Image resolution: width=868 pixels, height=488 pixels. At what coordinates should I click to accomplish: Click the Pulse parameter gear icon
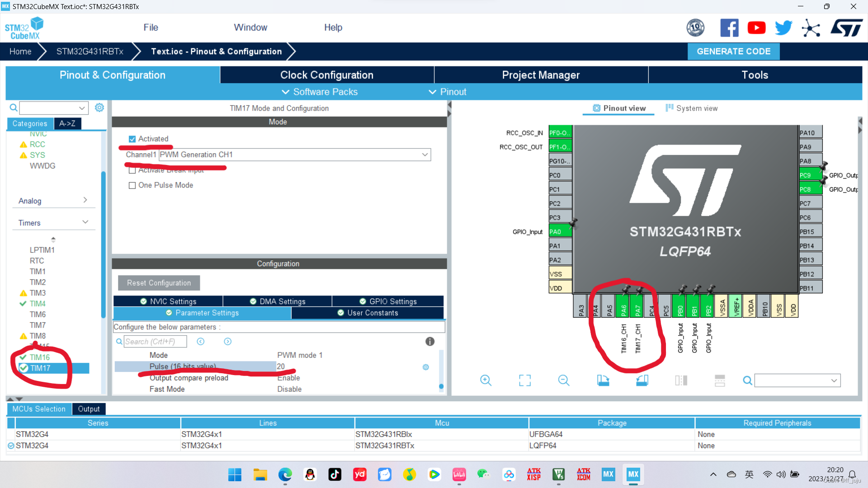426,367
